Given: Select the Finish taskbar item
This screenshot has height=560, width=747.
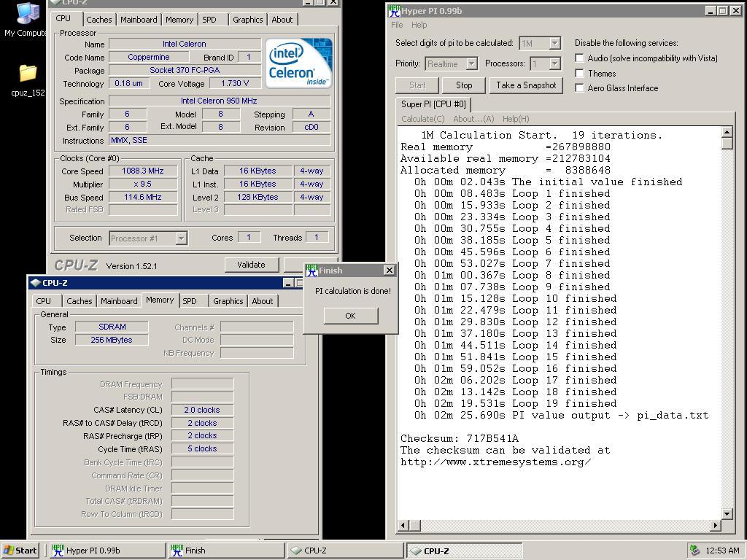Looking at the screenshot, I should (226, 551).
